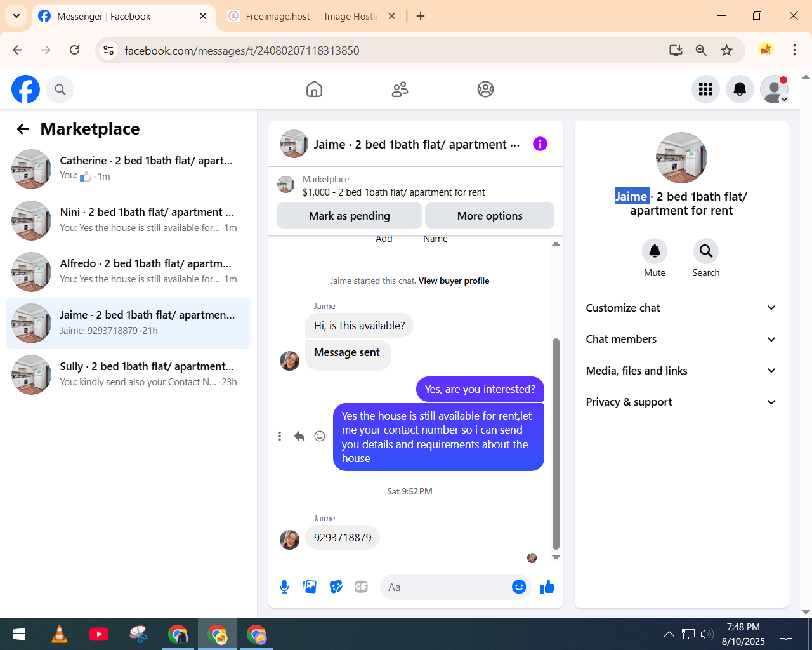The width and height of the screenshot is (812, 650).
Task: Open Alfredo conversation
Action: (x=129, y=272)
